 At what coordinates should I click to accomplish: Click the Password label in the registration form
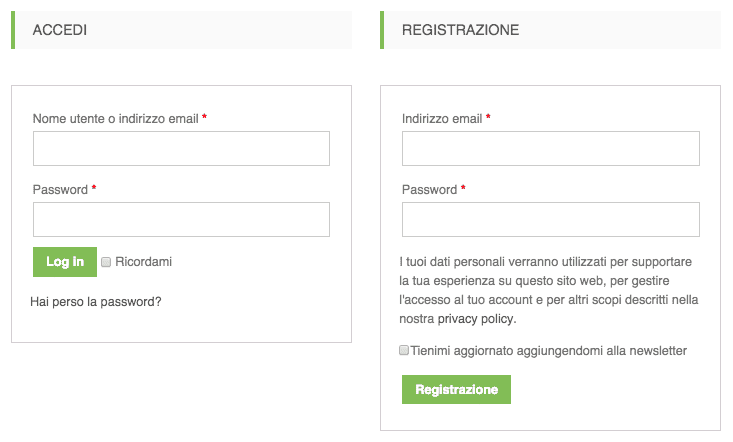tap(429, 189)
